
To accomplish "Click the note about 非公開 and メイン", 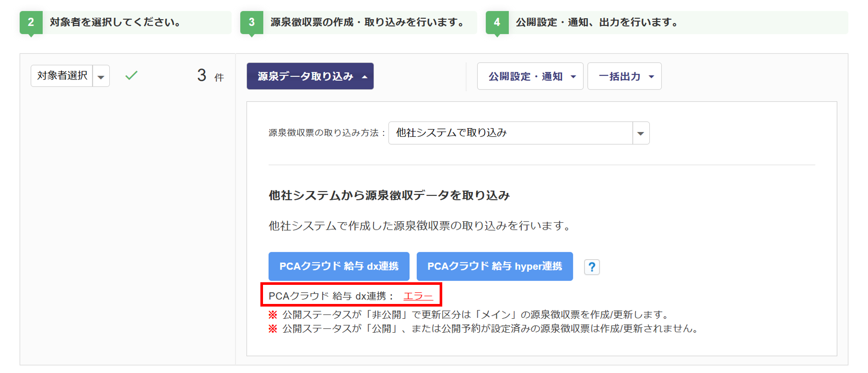I will [470, 314].
